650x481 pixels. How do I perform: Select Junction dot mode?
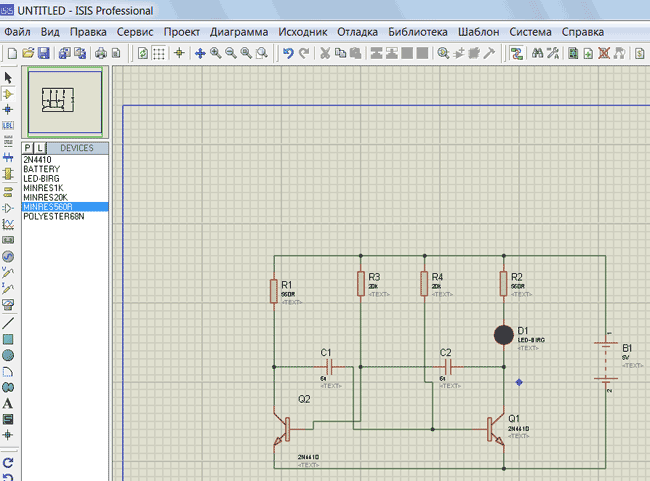[x=8, y=109]
